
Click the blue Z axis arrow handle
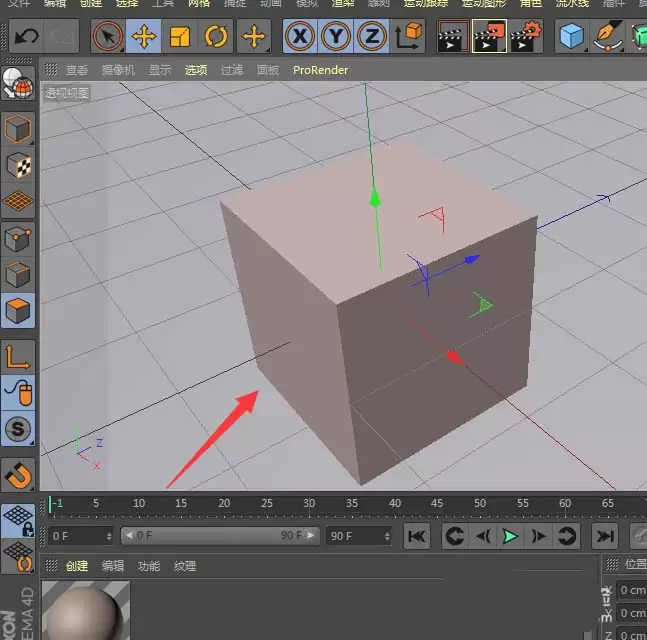[472, 259]
